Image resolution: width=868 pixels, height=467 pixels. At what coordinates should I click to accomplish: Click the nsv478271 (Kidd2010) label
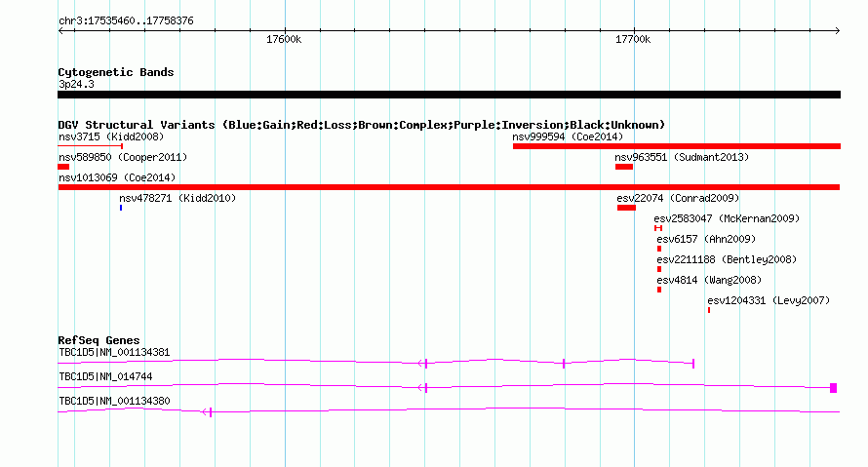click(178, 198)
